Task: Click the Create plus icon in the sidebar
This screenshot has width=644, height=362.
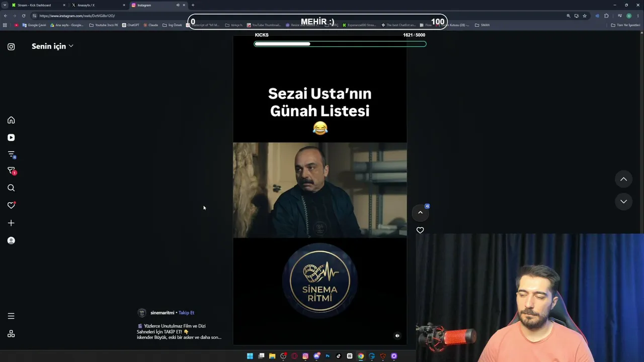Action: [x=11, y=223]
